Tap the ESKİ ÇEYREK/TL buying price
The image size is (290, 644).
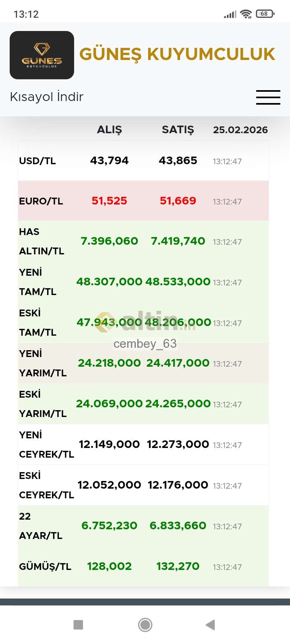click(109, 485)
